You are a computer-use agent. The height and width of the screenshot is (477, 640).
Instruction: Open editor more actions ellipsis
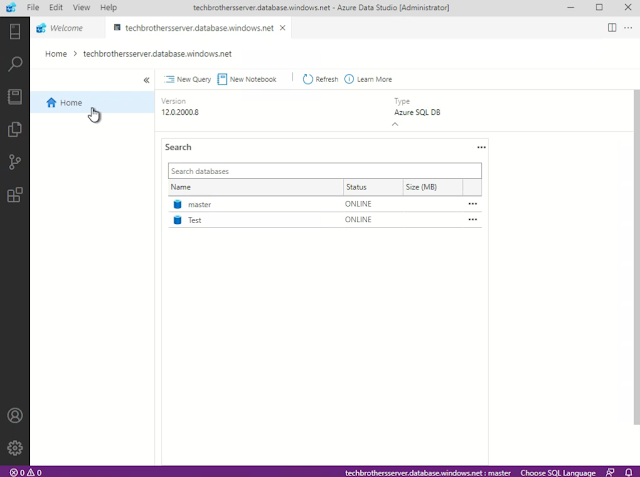[x=628, y=28]
